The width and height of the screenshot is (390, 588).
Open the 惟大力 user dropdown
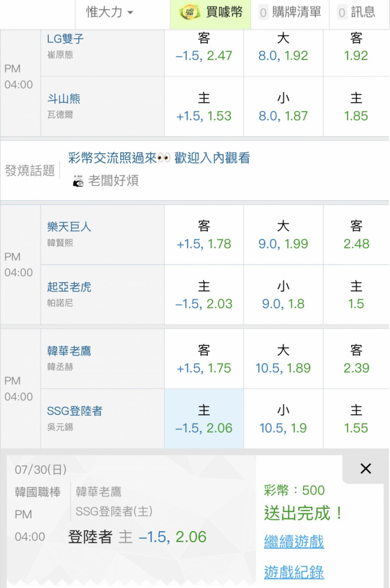pos(109,12)
